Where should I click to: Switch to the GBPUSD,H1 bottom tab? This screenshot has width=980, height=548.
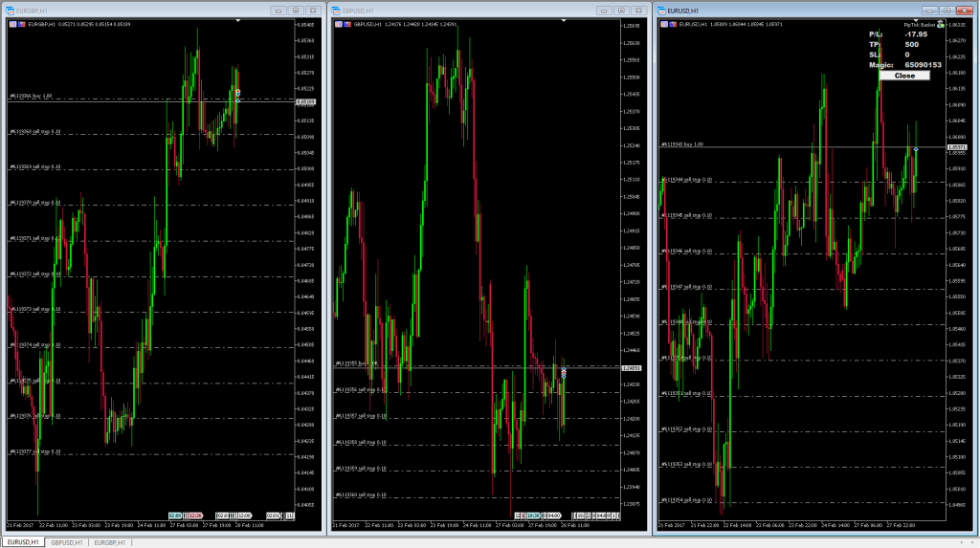click(x=66, y=542)
